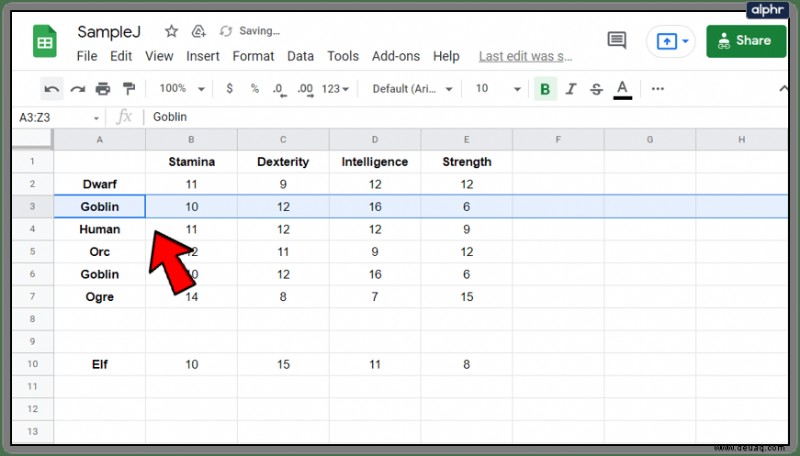This screenshot has width=800, height=456.
Task: Click the formula bar containing Goblin
Action: coord(467,117)
